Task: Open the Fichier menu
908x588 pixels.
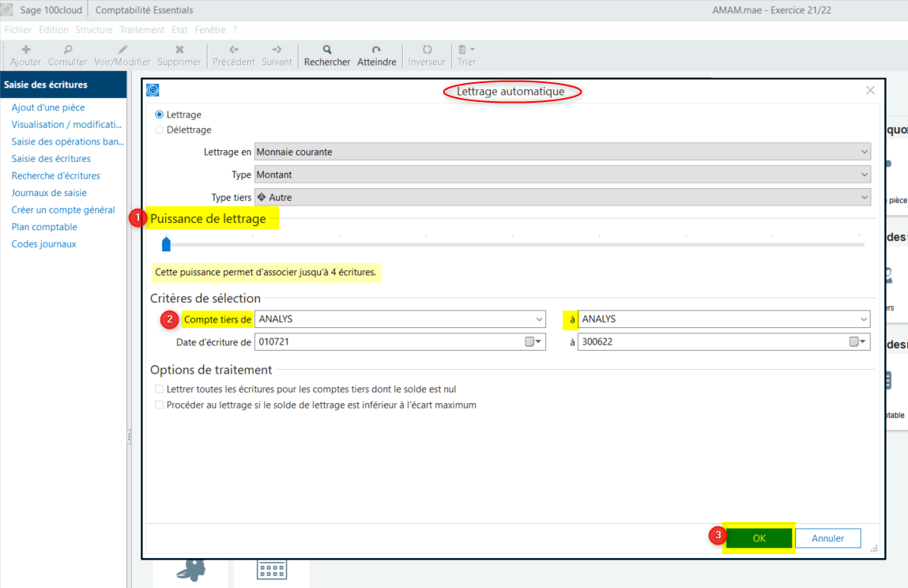Action: (18, 30)
